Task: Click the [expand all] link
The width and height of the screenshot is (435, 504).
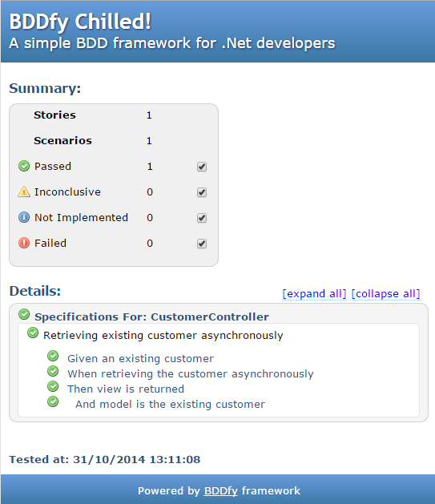Action: coord(314,294)
